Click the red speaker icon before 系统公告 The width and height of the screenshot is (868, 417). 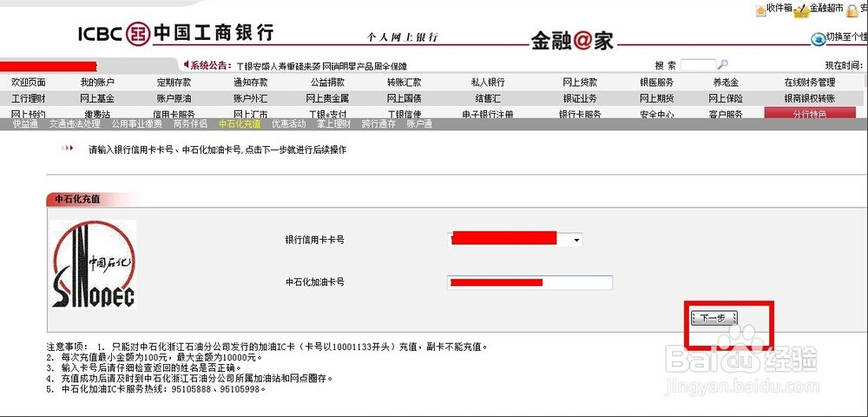[x=187, y=65]
